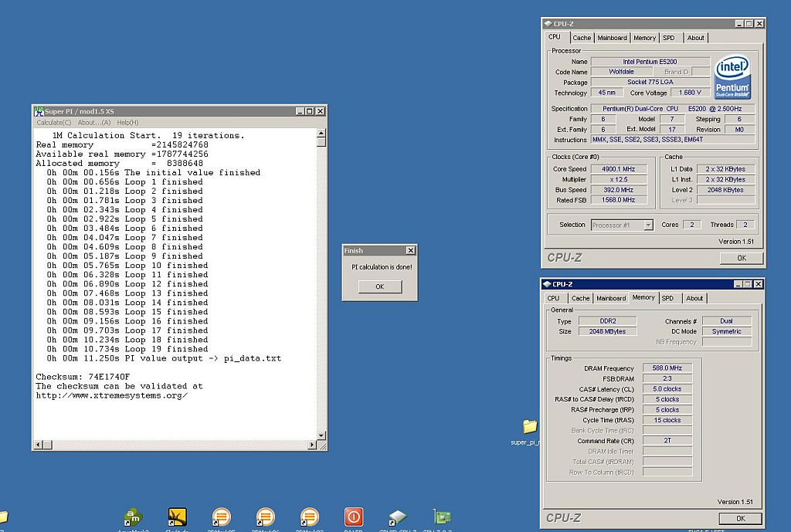791x532 pixels.
Task: Maximize the Super PI window
Action: coord(310,111)
